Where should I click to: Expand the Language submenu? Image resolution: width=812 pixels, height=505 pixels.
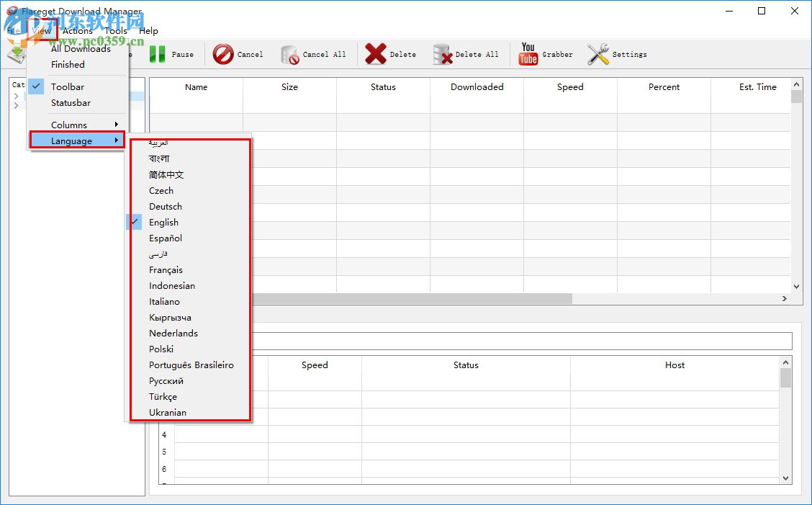tap(76, 140)
